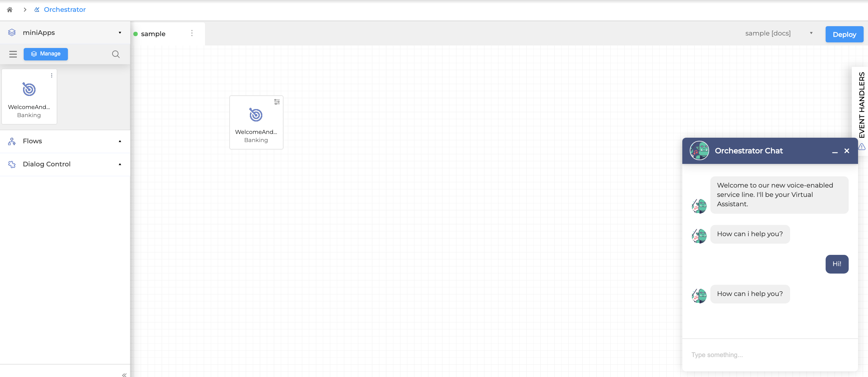868x377 pixels.
Task: Click the Manage button
Action: tap(45, 54)
